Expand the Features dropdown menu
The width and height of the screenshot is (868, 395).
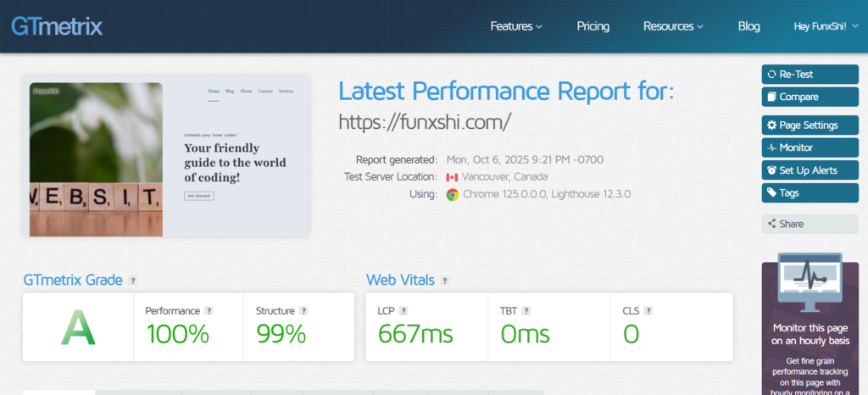[516, 26]
